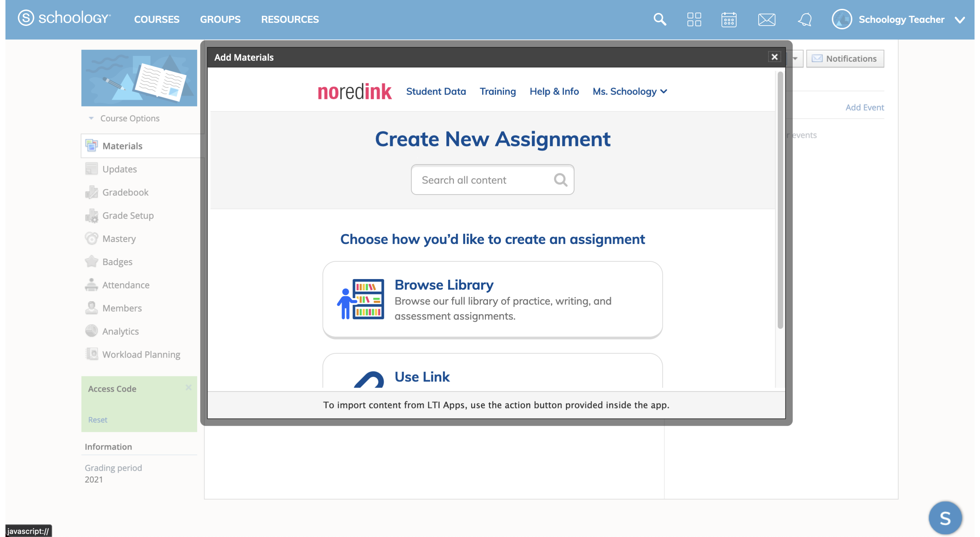Viewport: 980px width, 537px height.
Task: Click the Materials sidebar icon
Action: (91, 146)
